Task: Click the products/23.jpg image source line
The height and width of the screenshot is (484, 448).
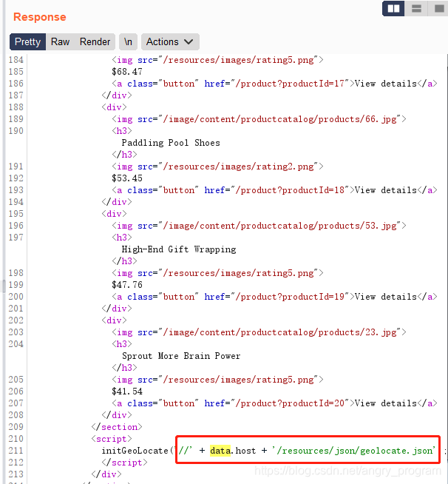Action: coord(259,332)
